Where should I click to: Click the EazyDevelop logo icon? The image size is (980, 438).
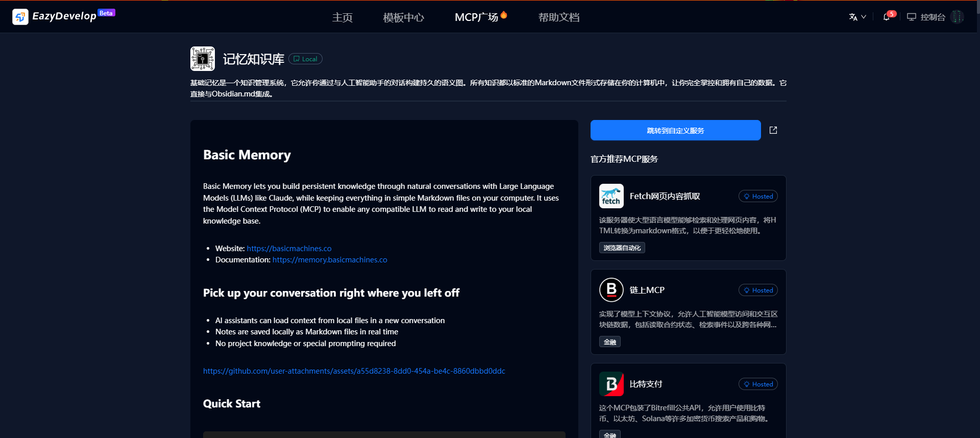(20, 17)
